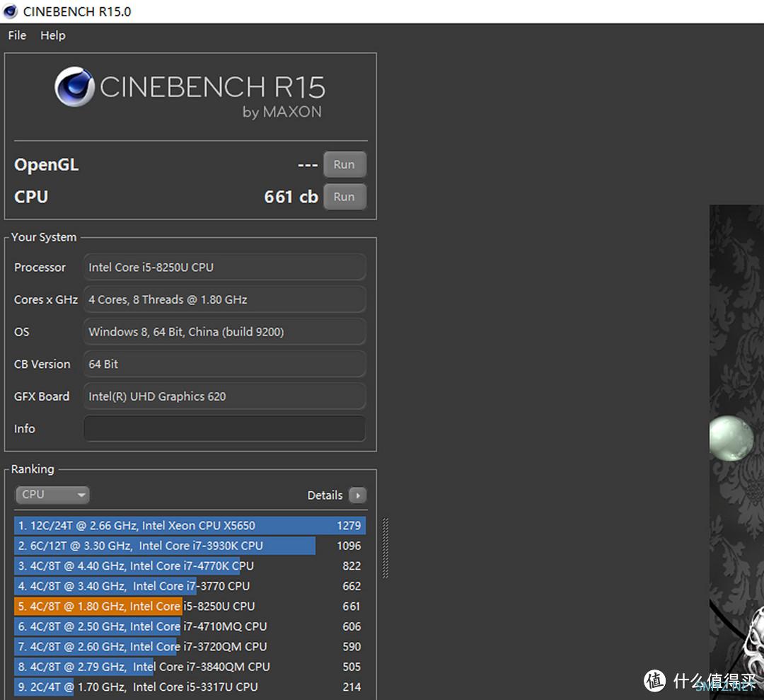Select ranking row Intel Core i7-3840QM
Image resolution: width=764 pixels, height=700 pixels.
(x=190, y=667)
